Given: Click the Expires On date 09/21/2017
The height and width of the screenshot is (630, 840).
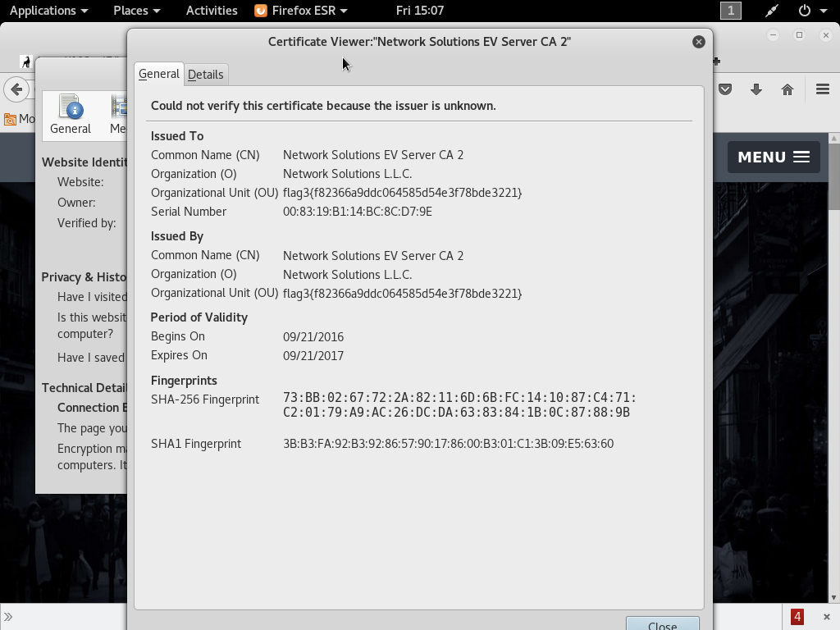Looking at the screenshot, I should click(313, 356).
